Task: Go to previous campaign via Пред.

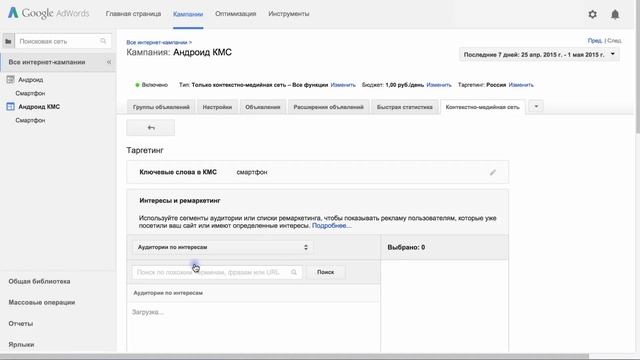Action: point(595,40)
